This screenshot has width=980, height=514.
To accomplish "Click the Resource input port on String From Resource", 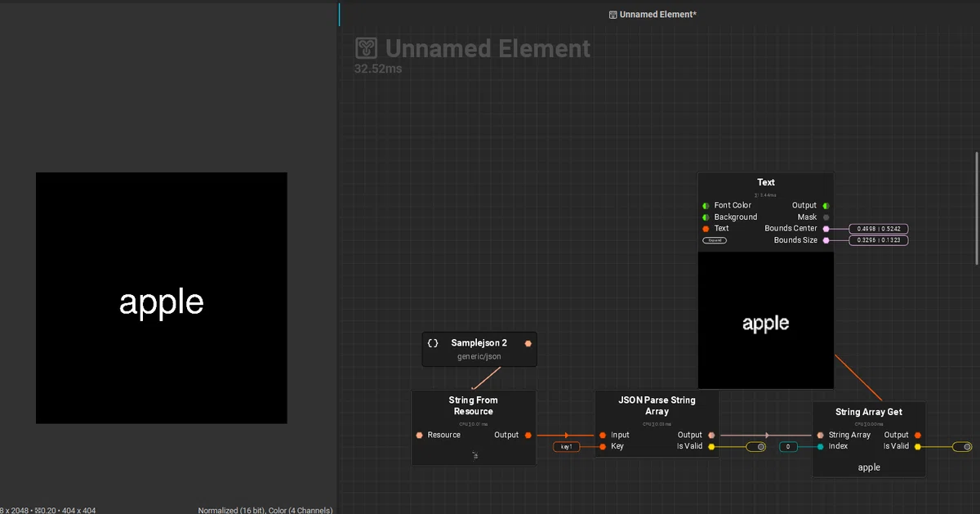I will tap(419, 435).
